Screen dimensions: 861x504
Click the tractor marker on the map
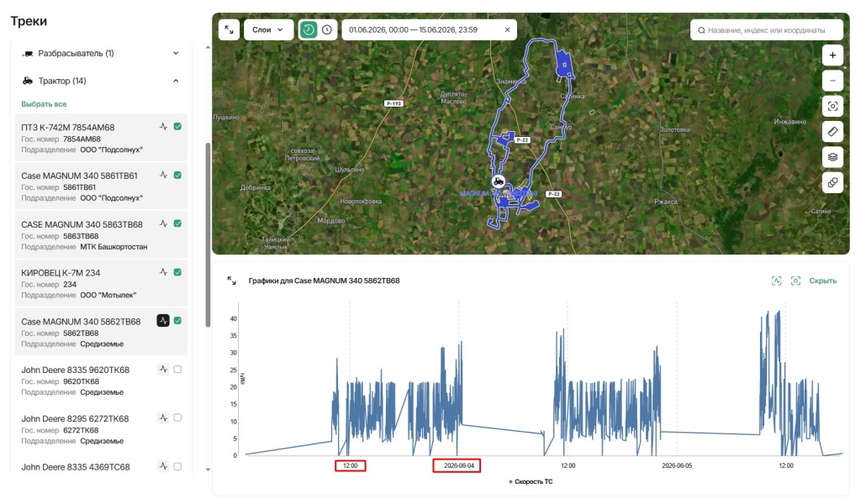(x=498, y=181)
